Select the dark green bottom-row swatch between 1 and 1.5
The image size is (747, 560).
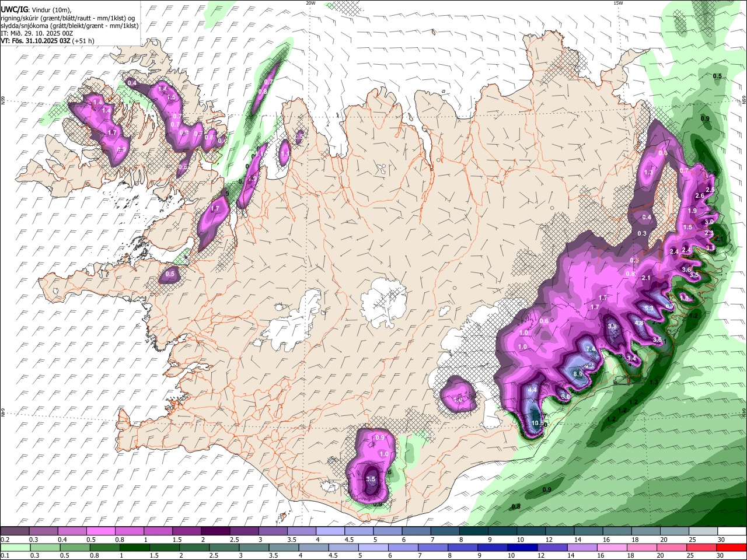(135, 548)
